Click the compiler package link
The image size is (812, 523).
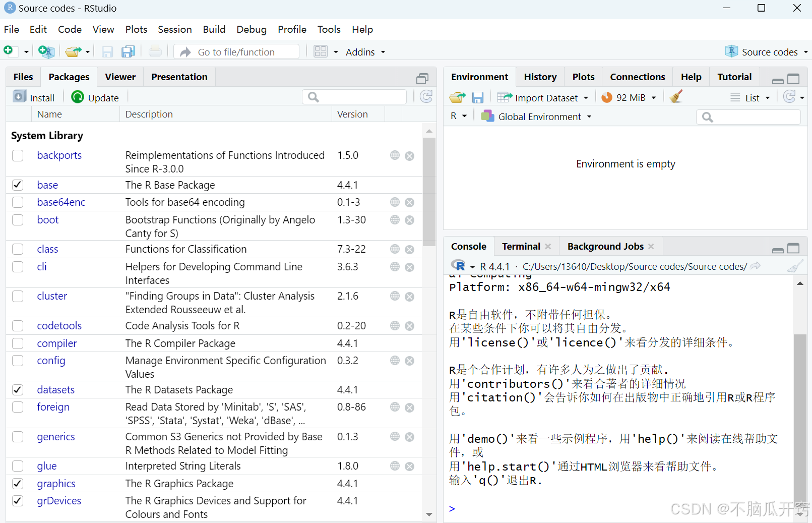click(57, 343)
